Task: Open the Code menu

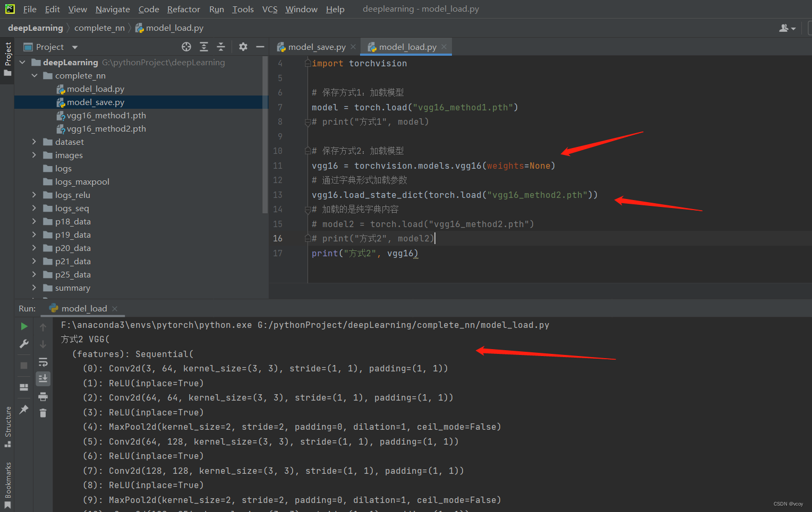Action: [x=149, y=9]
